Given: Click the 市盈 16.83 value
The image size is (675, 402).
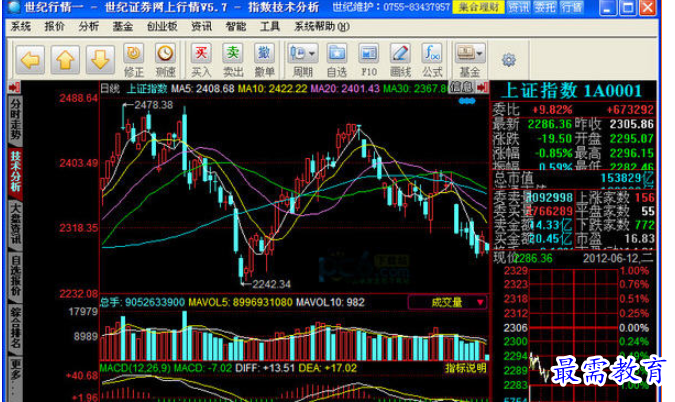Looking at the screenshot, I should [x=640, y=238].
